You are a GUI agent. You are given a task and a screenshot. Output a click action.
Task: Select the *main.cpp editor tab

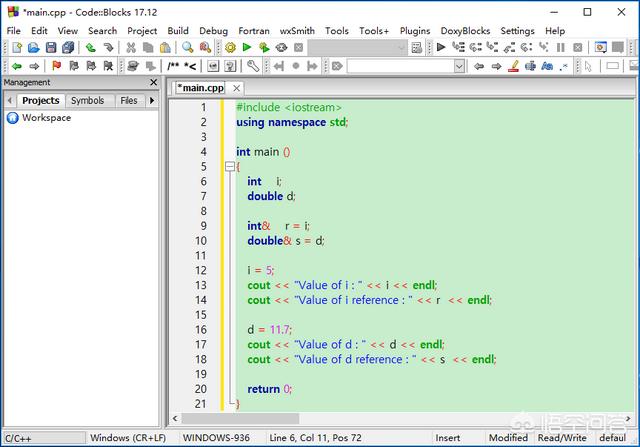(x=200, y=88)
